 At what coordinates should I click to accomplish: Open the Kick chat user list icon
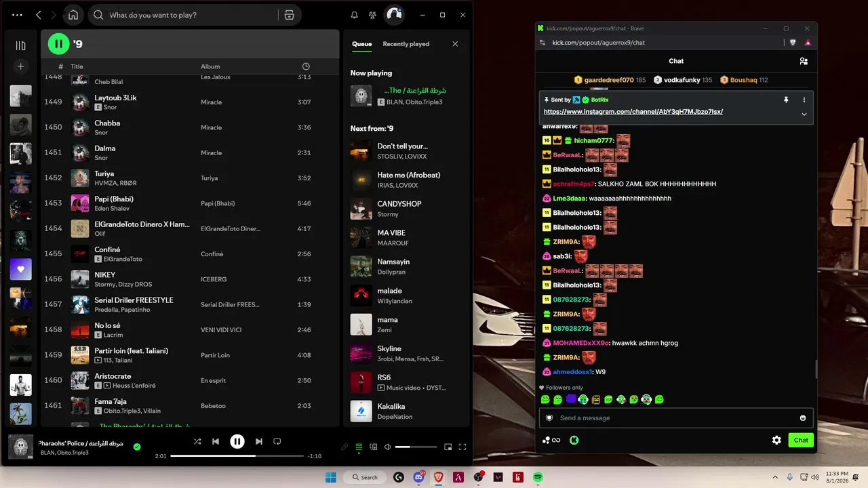(804, 61)
